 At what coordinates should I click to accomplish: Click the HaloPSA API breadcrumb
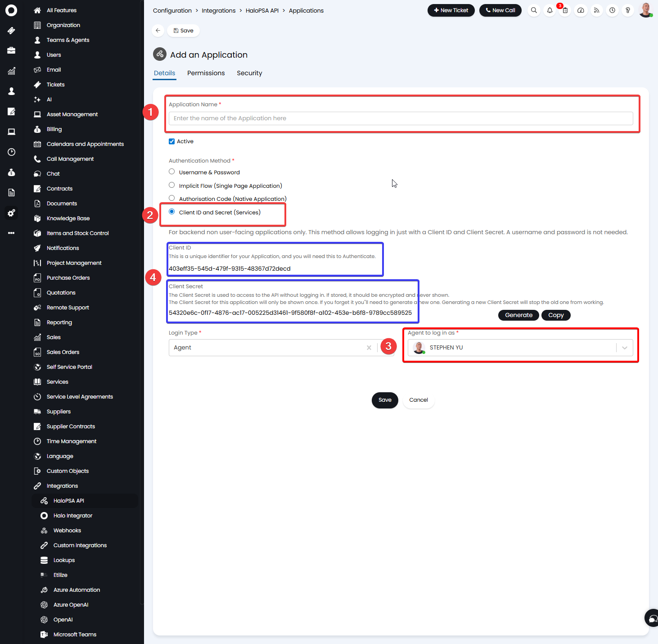(x=262, y=10)
